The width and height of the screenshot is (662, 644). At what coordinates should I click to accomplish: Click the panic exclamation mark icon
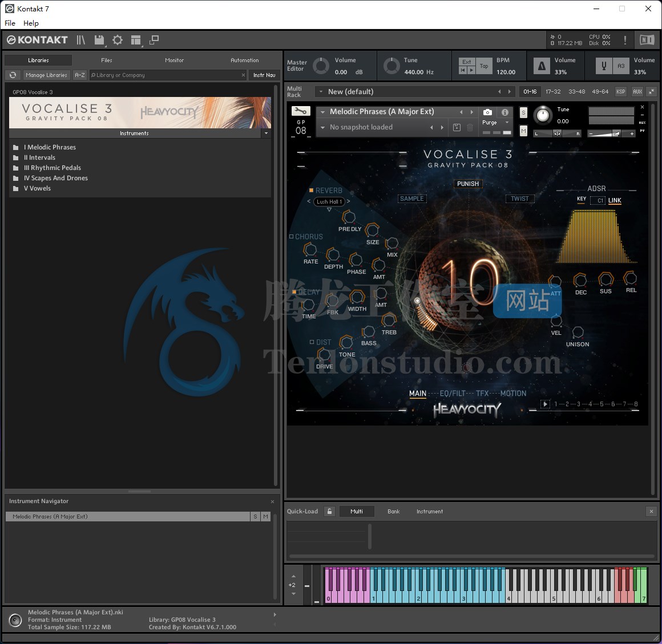(625, 40)
